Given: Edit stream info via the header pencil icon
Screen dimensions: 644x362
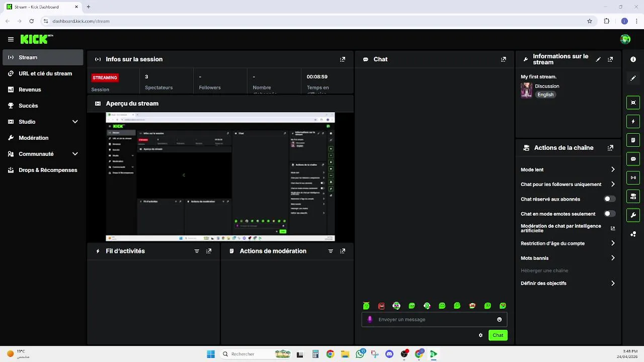Looking at the screenshot, I should pyautogui.click(x=598, y=59).
